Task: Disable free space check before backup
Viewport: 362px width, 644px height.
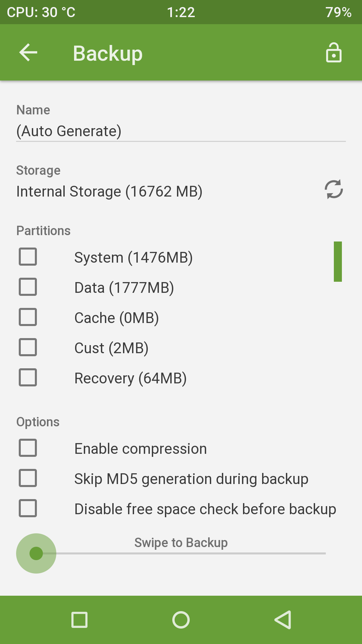Action: pos(28,508)
